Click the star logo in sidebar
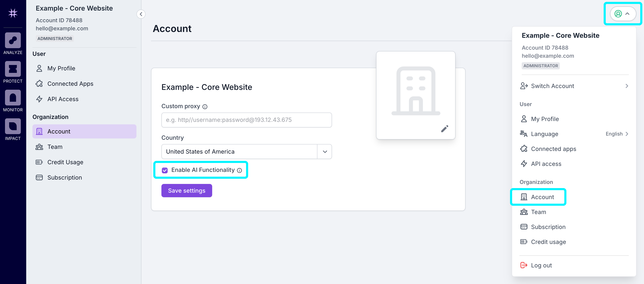 click(13, 13)
